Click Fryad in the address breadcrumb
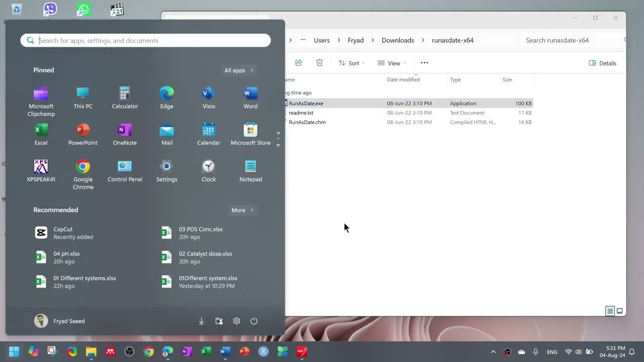Viewport: 644px width, 362px height. point(356,40)
